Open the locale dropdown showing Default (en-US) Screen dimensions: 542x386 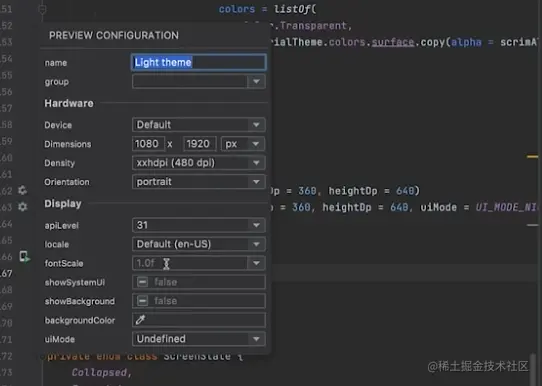199,244
